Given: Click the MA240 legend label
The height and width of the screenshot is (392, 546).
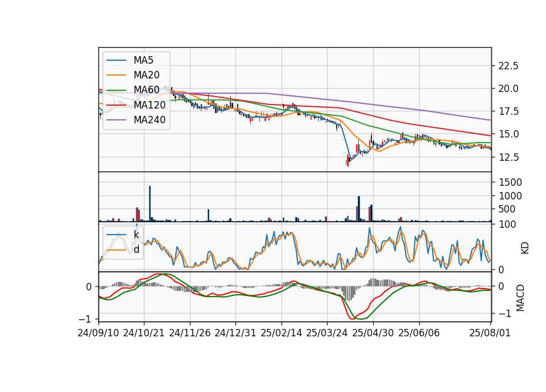Looking at the screenshot, I should (x=150, y=120).
